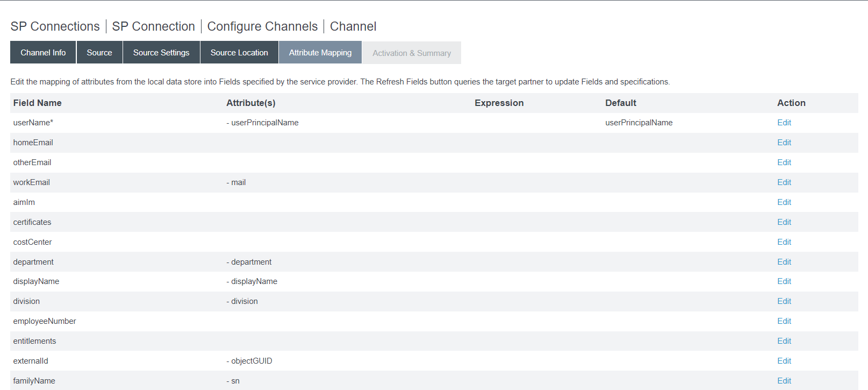Click the Attribute(s) column header
868x390 pixels.
click(251, 103)
